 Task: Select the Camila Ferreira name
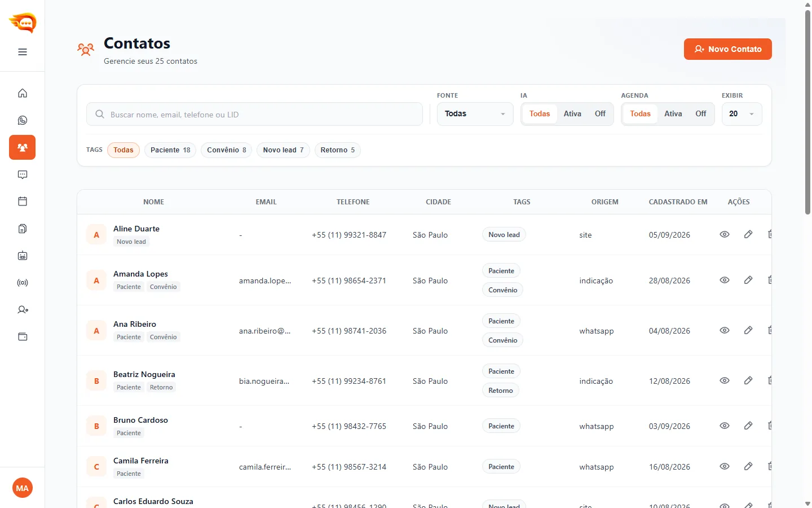click(x=141, y=461)
